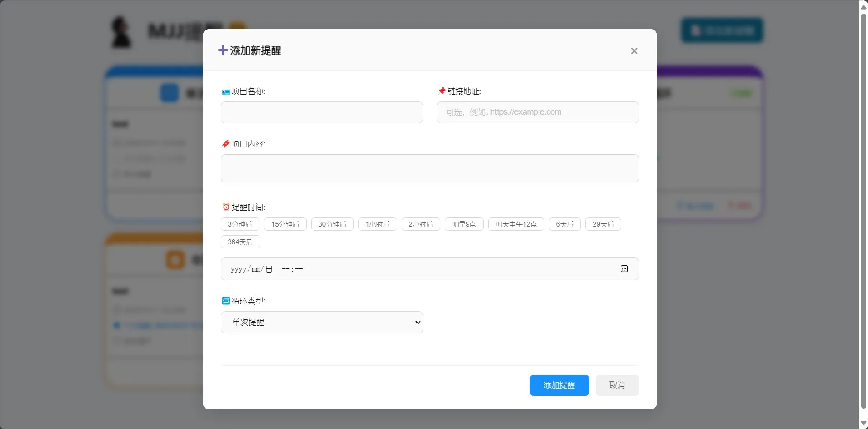Click the 项目名称 input field
The image size is (868, 429).
[322, 112]
